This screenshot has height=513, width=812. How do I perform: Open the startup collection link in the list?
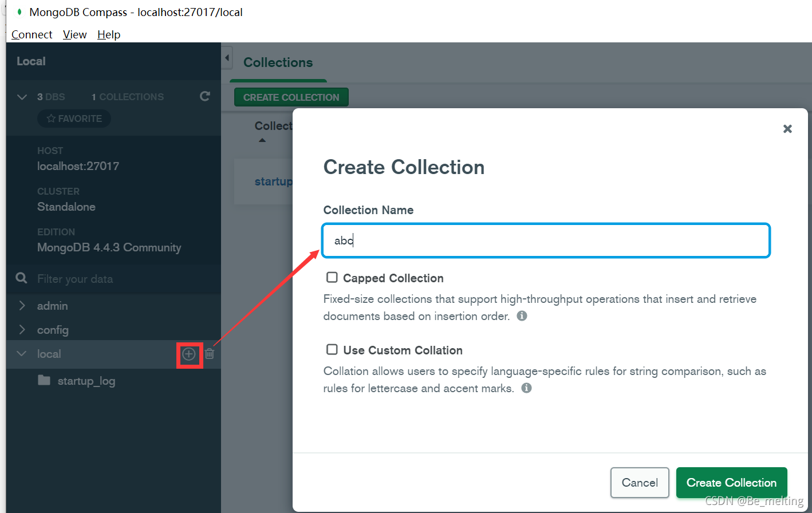tap(274, 181)
